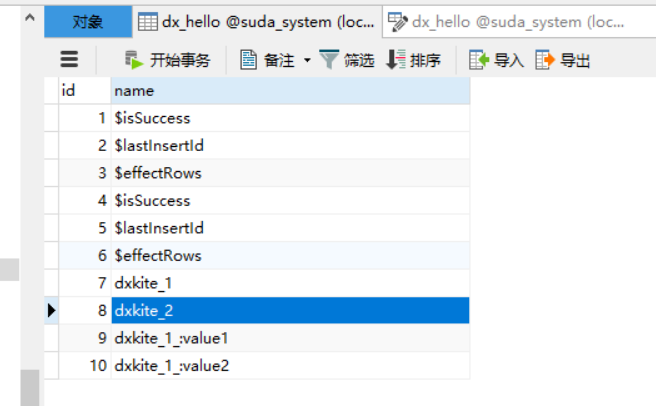Viewport: 656px width, 406px height.
Task: Sort by the name column header
Action: 290,90
